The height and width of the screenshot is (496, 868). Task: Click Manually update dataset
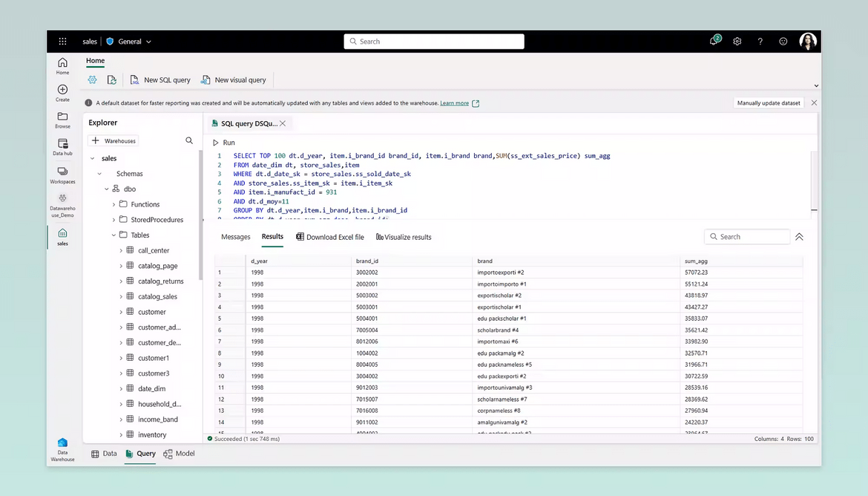(769, 103)
